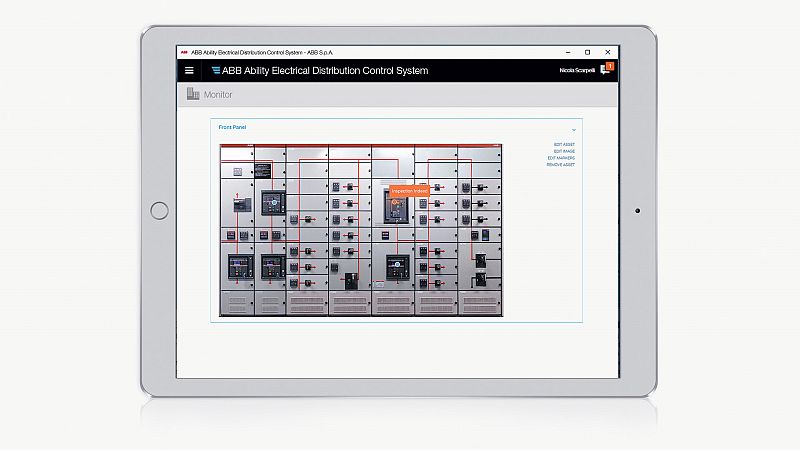This screenshot has height=450, width=800.
Task: Click the blue logo before ABB Ability title
Action: tap(216, 70)
